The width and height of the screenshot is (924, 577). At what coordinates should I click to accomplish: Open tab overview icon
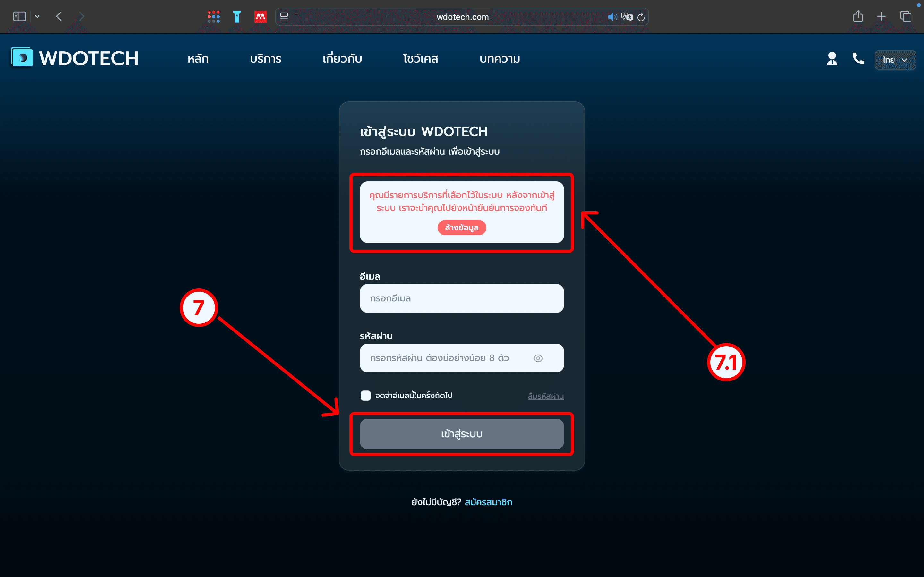coord(906,16)
